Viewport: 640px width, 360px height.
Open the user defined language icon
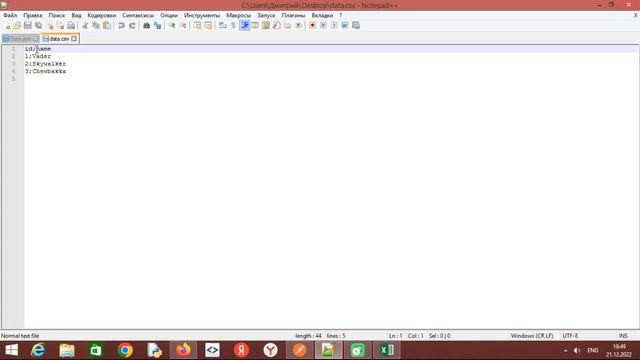tap(255, 26)
